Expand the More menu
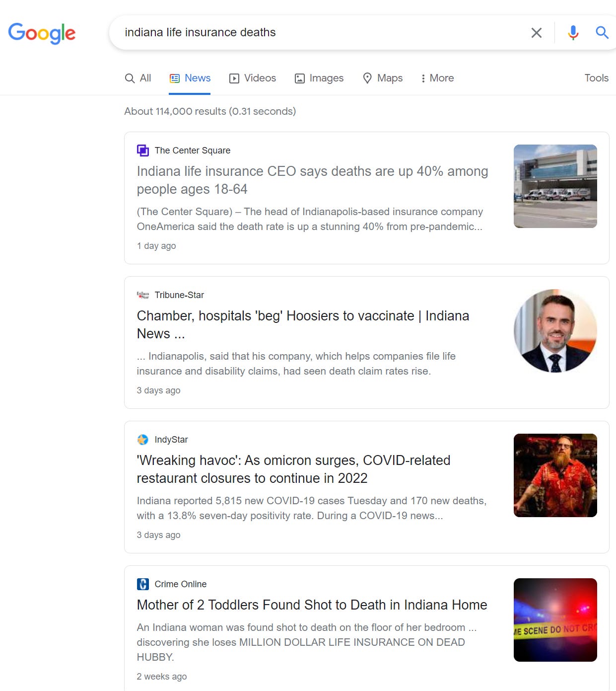This screenshot has width=616, height=691. coord(437,78)
